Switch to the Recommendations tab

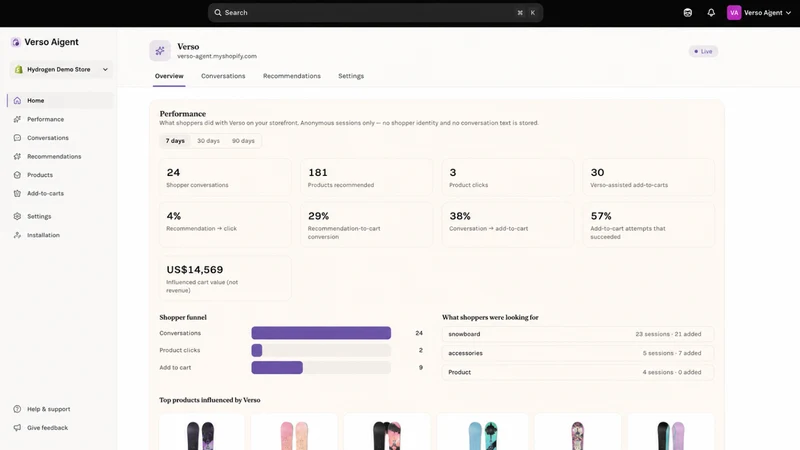click(292, 76)
